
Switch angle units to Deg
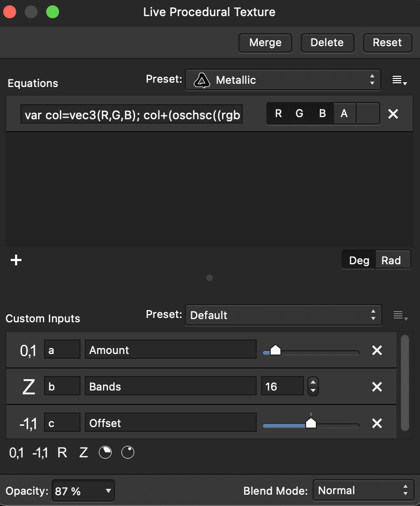pyautogui.click(x=359, y=261)
